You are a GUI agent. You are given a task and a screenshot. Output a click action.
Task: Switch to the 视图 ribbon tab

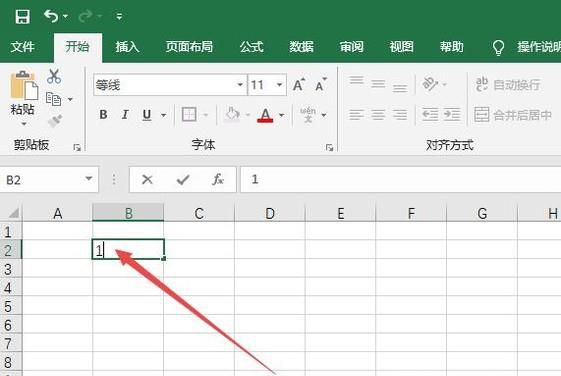coord(401,47)
